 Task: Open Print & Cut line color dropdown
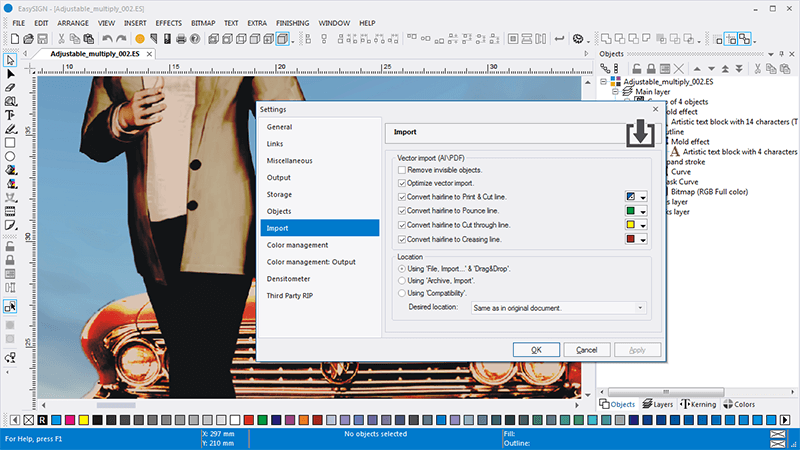pos(643,197)
